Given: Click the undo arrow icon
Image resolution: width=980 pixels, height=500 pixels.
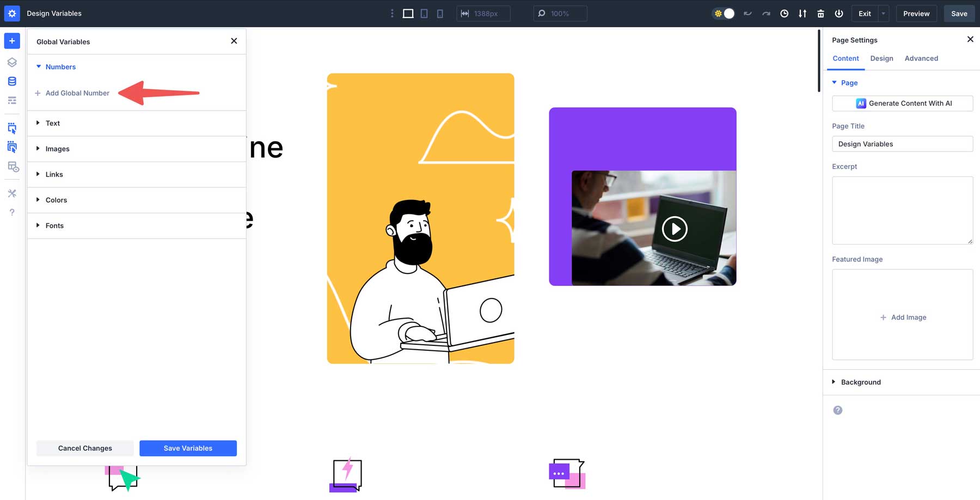Looking at the screenshot, I should pyautogui.click(x=747, y=14).
